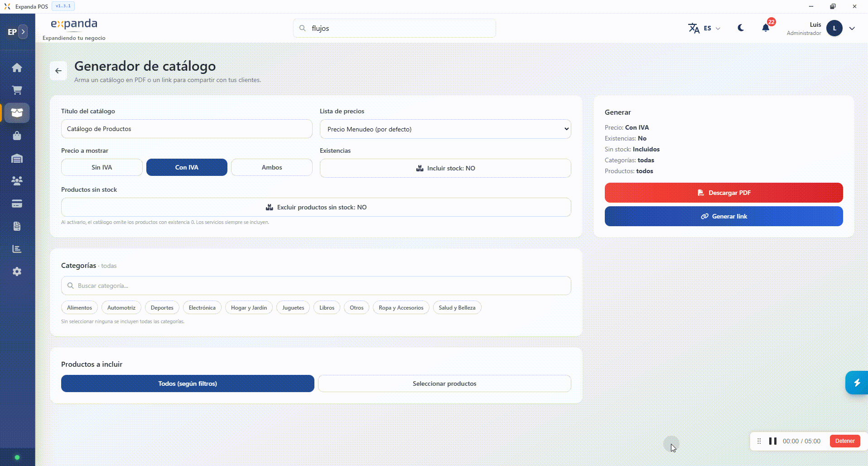The height and width of the screenshot is (466, 868).
Task: Open the reports chart sidebar icon
Action: click(17, 249)
